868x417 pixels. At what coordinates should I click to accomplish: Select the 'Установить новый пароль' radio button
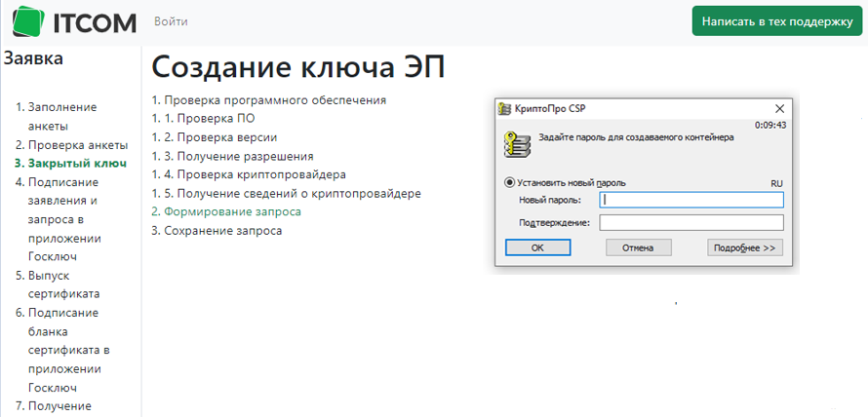510,182
